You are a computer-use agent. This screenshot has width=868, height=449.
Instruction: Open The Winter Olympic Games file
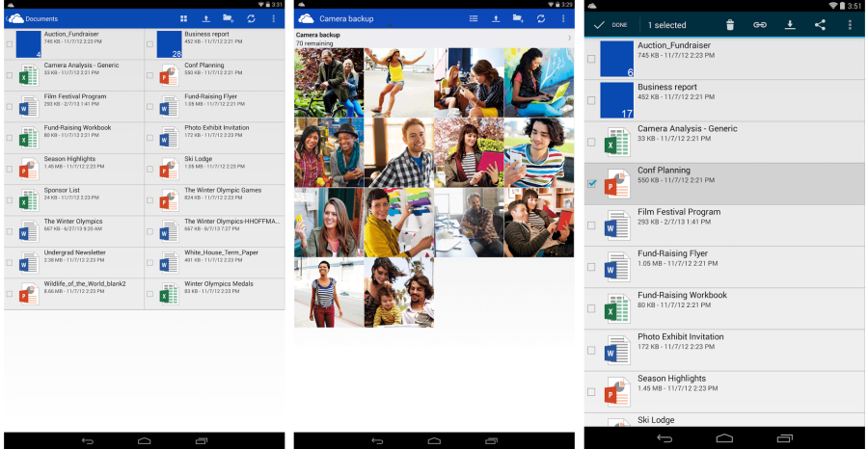click(x=215, y=200)
